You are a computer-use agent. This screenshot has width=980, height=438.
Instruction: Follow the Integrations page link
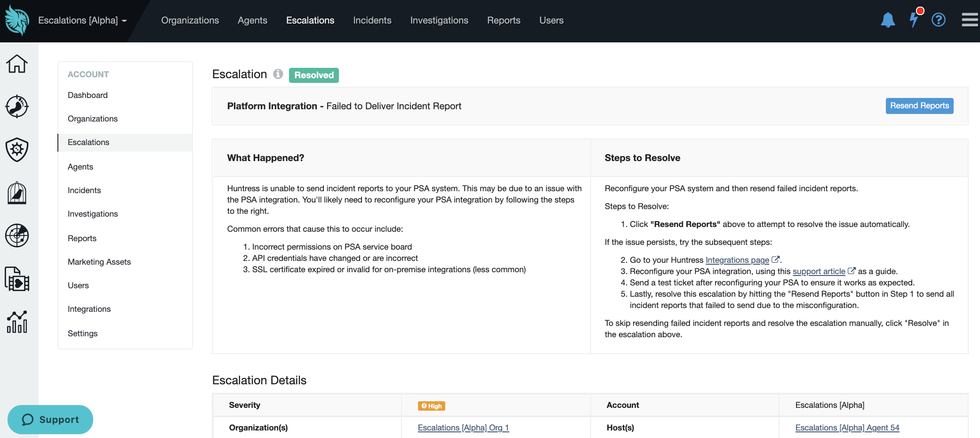(737, 260)
